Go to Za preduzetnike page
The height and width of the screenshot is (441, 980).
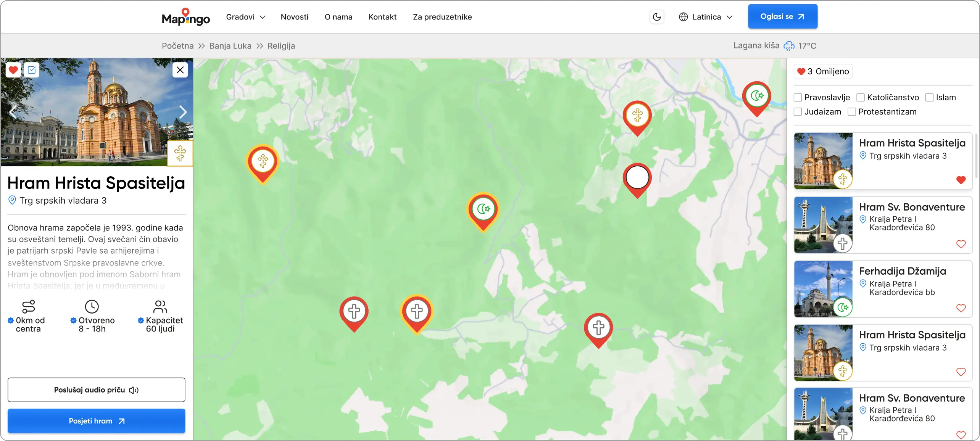(442, 17)
